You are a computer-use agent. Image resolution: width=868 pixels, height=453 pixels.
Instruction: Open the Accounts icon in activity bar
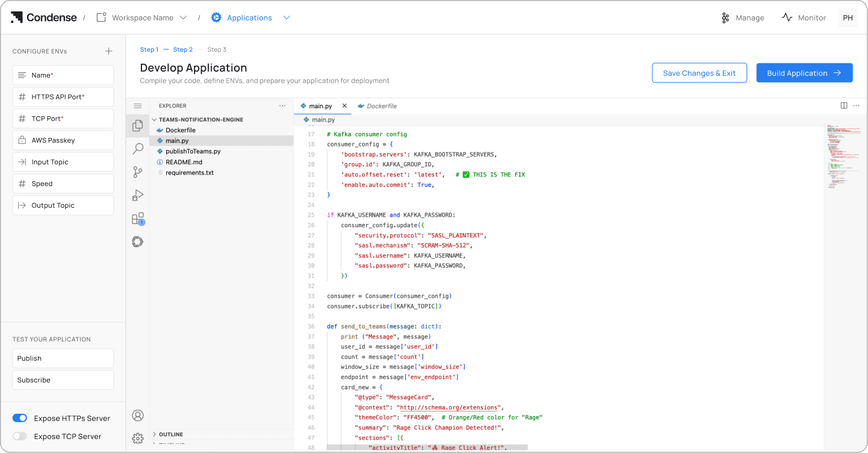pos(138,415)
